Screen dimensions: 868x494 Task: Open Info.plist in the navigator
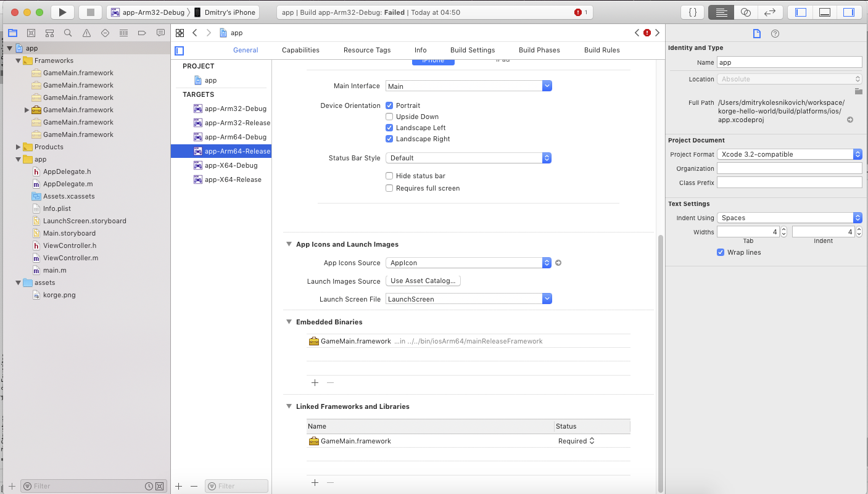57,208
